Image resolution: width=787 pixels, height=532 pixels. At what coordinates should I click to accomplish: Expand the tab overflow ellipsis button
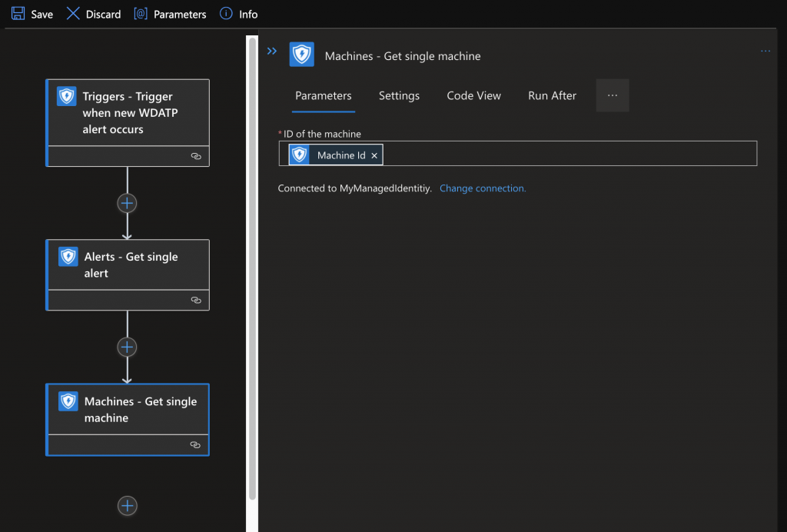coord(613,95)
